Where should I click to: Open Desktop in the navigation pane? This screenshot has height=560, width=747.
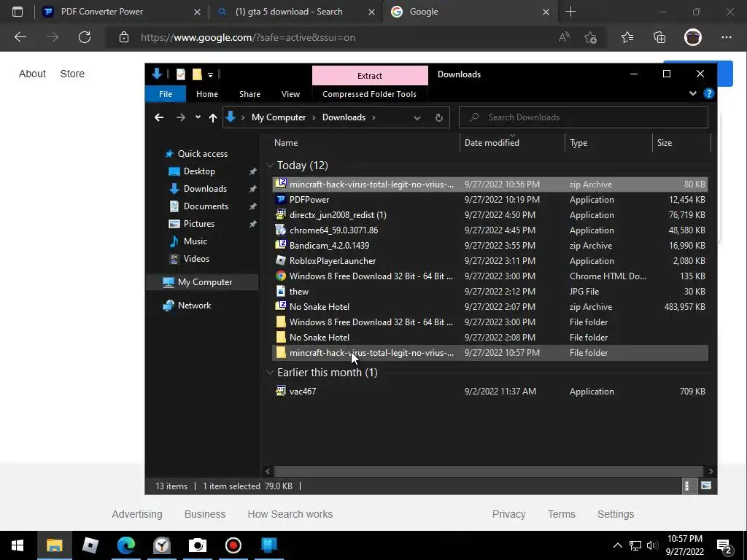point(199,171)
